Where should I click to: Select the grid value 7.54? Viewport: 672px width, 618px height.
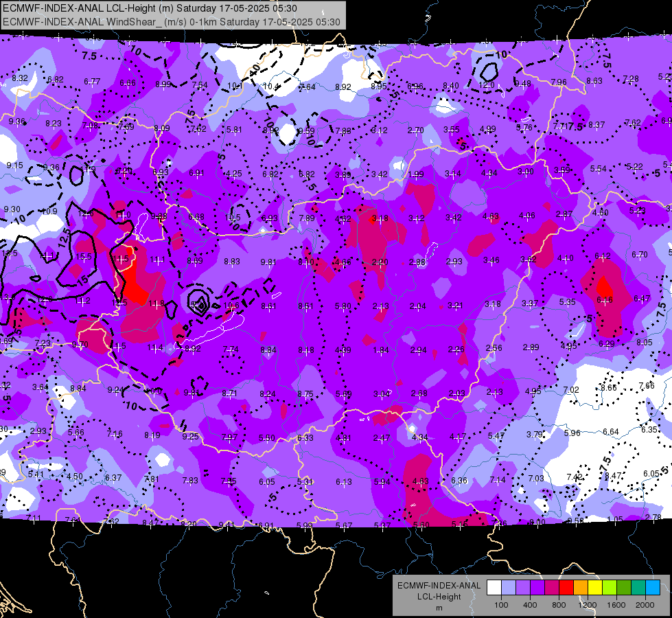click(200, 85)
